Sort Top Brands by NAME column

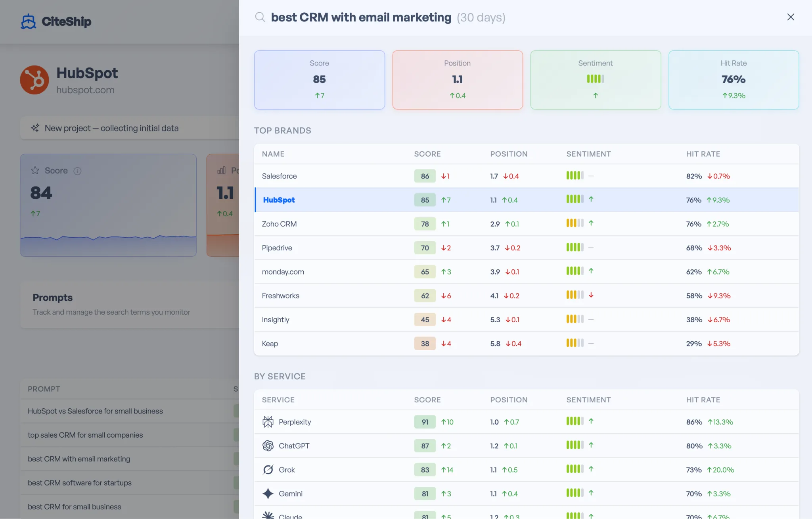pos(273,154)
